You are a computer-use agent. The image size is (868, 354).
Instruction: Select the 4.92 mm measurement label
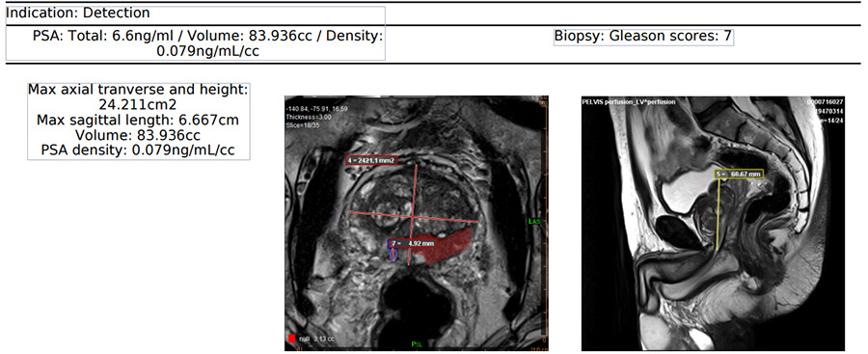click(x=413, y=243)
